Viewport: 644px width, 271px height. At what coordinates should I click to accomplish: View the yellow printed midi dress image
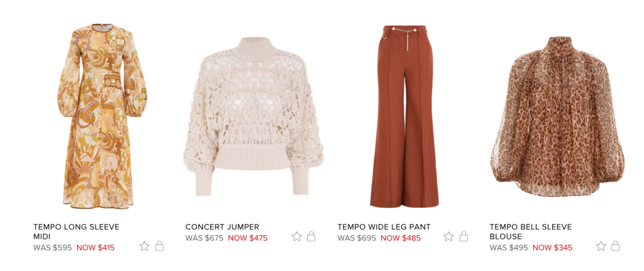point(102,116)
